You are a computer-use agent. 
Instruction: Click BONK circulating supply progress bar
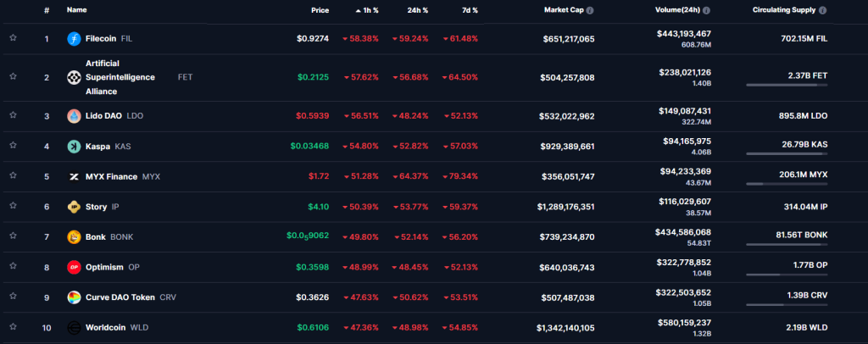pos(787,245)
